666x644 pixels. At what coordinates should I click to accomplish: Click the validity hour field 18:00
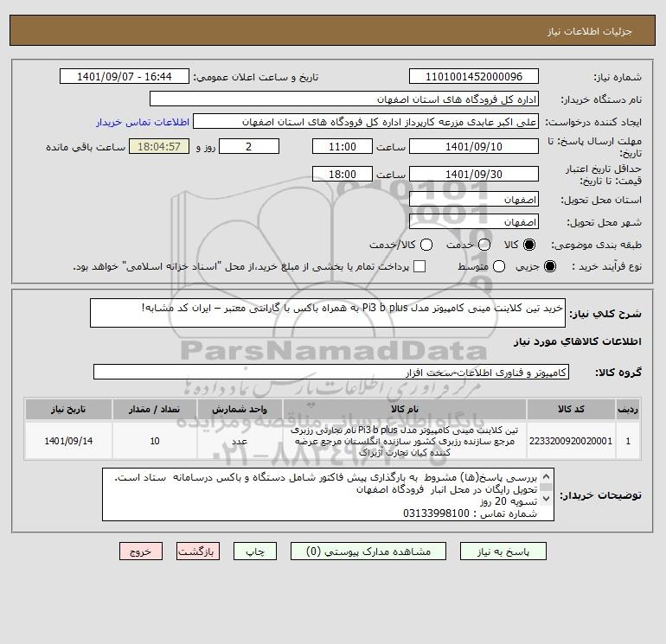pos(343,175)
